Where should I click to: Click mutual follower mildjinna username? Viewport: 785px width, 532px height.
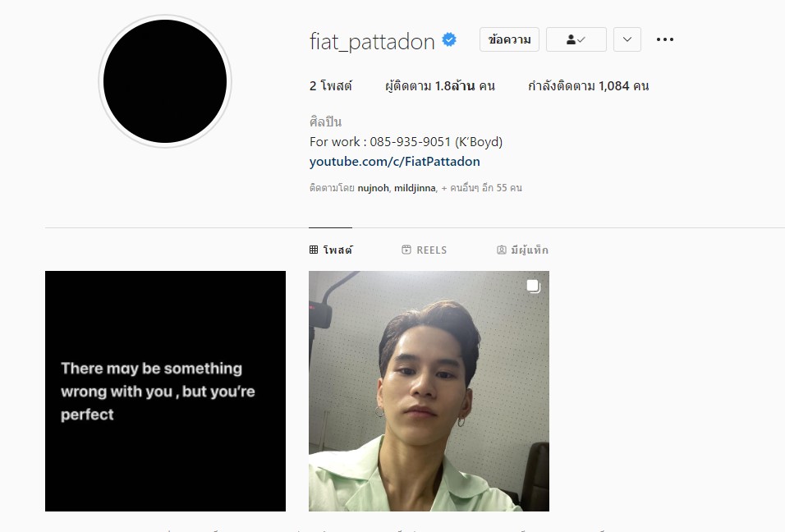(415, 188)
